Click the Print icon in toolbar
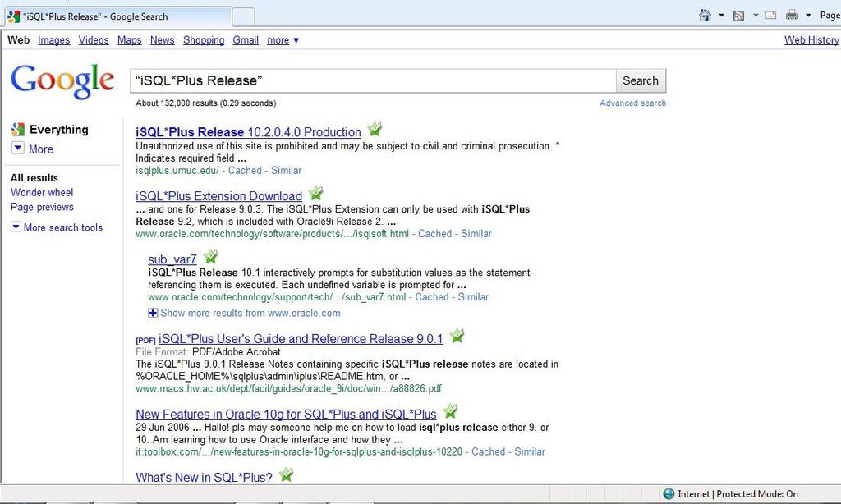Viewport: 841px width, 504px height. pos(792,15)
